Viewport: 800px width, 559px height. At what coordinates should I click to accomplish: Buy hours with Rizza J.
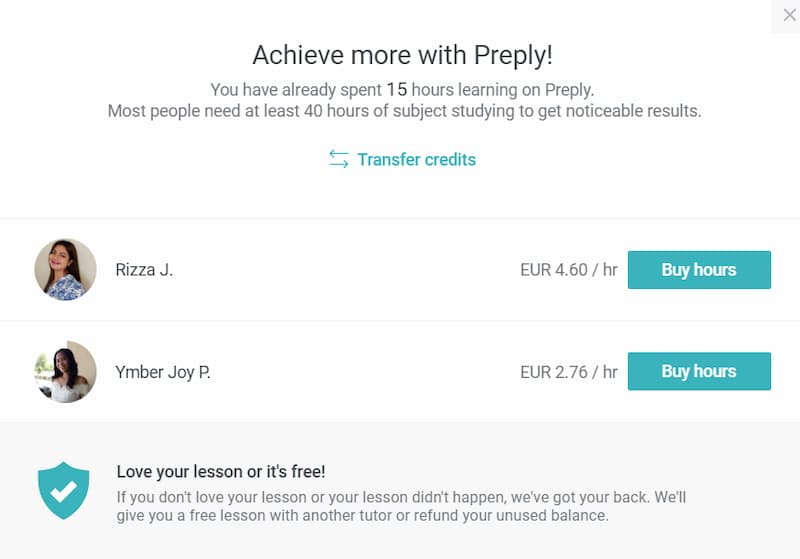point(699,270)
